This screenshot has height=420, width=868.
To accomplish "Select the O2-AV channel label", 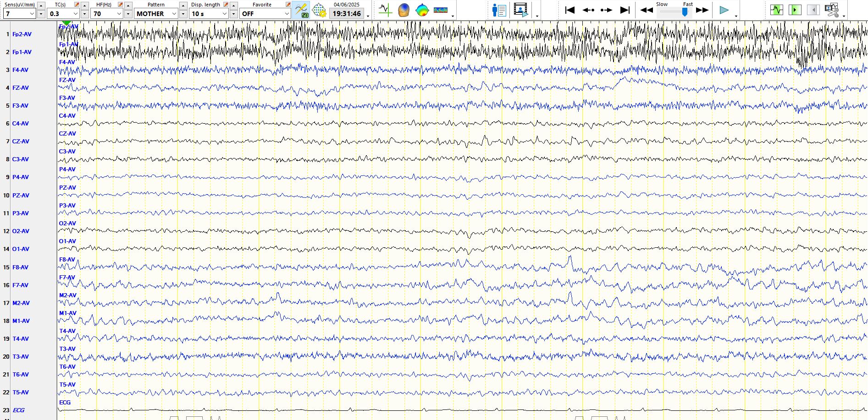I will pyautogui.click(x=21, y=231).
